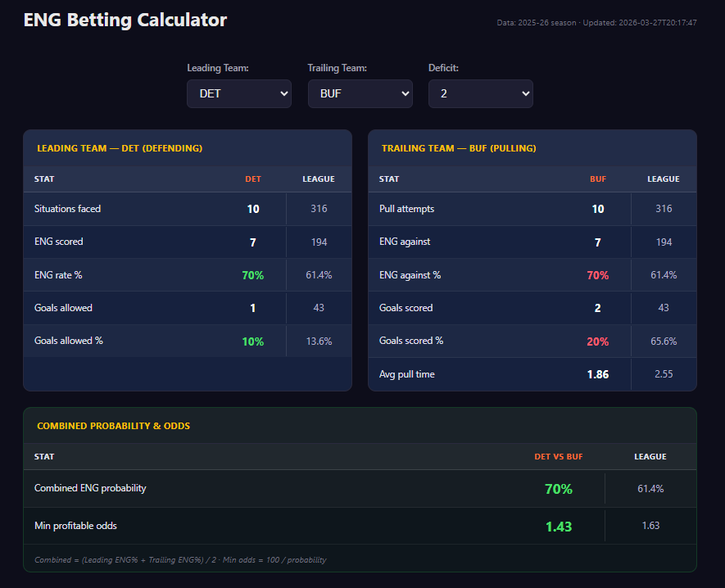Click the 'Trailing Team:' label
The width and height of the screenshot is (725, 588).
point(337,68)
